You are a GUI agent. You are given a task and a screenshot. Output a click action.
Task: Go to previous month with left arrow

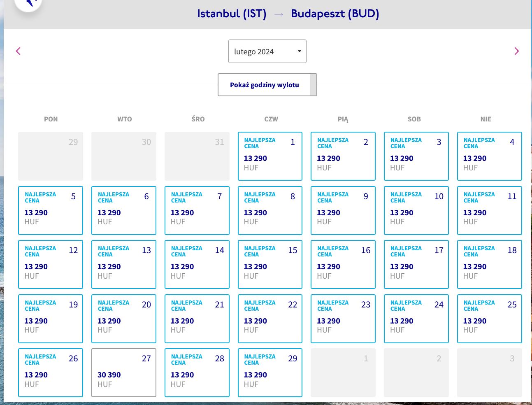pos(18,51)
